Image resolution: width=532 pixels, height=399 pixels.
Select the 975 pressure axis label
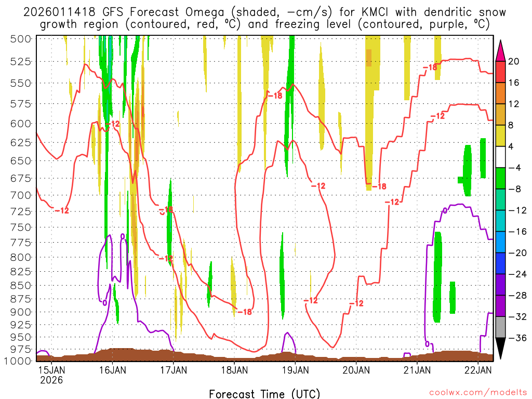(x=21, y=349)
